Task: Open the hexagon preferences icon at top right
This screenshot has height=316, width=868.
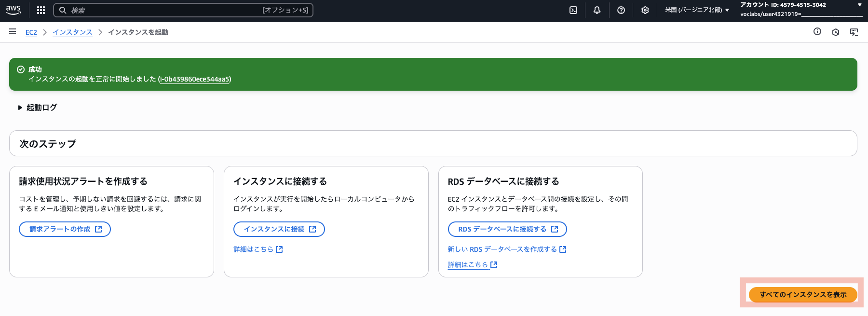Action: click(836, 32)
